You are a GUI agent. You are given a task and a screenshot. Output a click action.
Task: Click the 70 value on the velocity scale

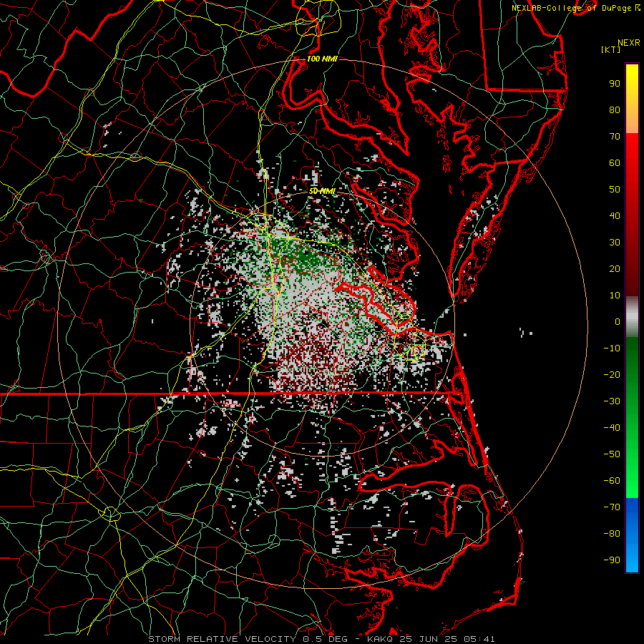coord(615,137)
